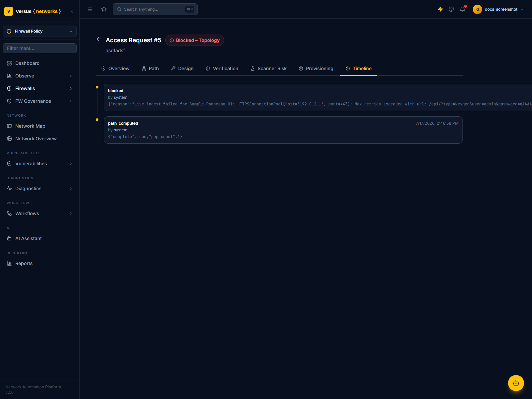
Task: Click the asdfadsf request description
Action: (x=115, y=51)
